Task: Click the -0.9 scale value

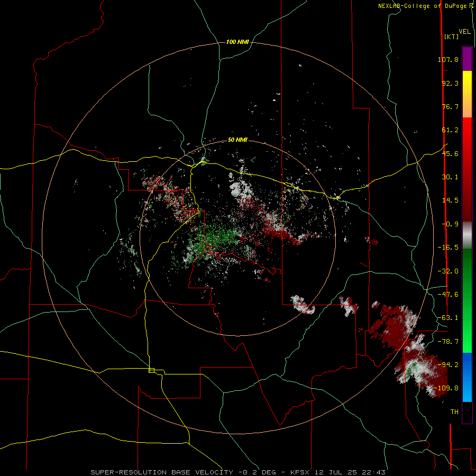Action: tap(450, 224)
